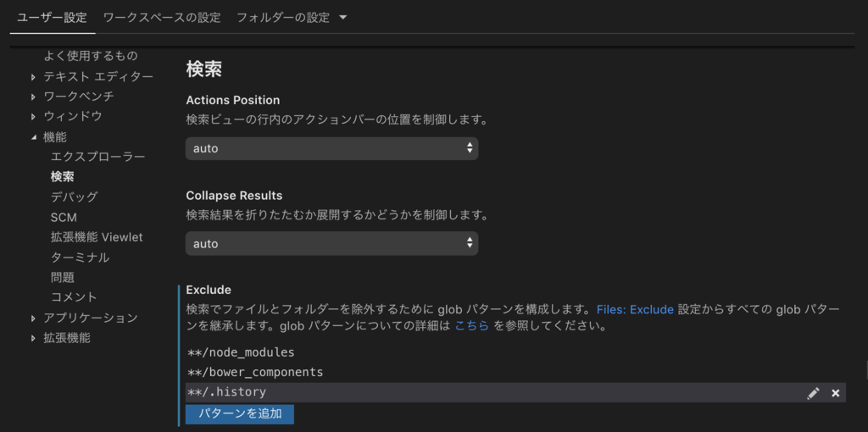
Task: Select the **/node_modules pattern row
Action: coord(515,352)
